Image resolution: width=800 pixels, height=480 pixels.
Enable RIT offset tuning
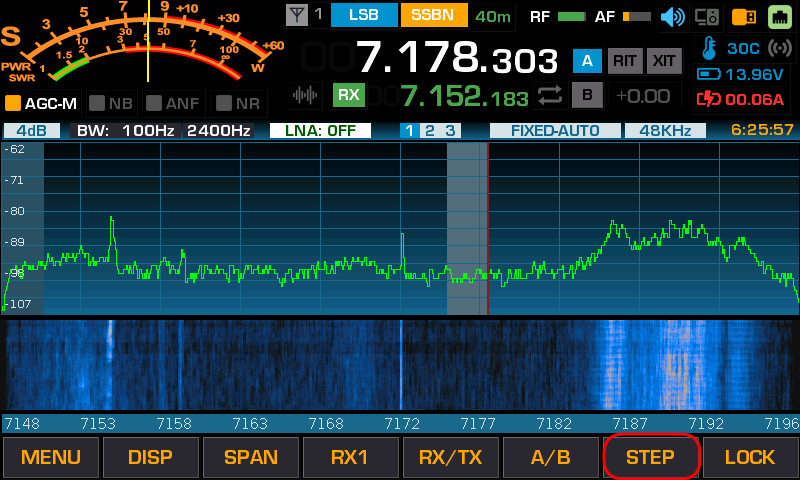(625, 61)
